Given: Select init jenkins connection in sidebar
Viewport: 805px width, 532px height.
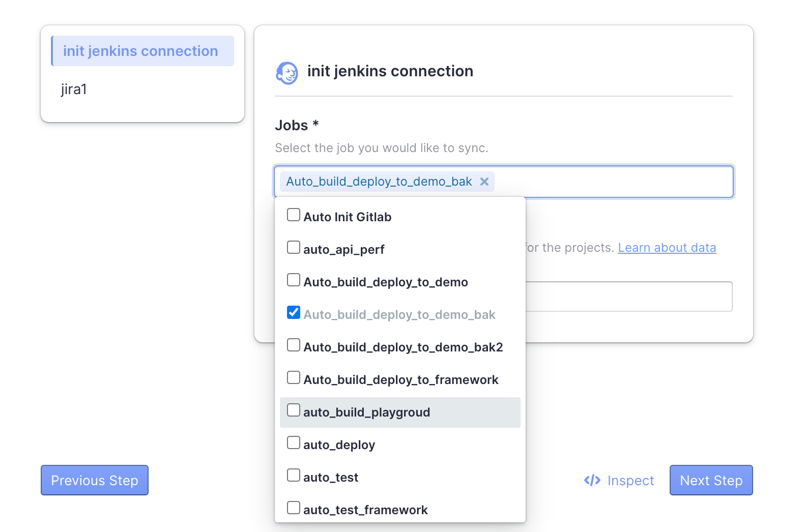Looking at the screenshot, I should (142, 51).
